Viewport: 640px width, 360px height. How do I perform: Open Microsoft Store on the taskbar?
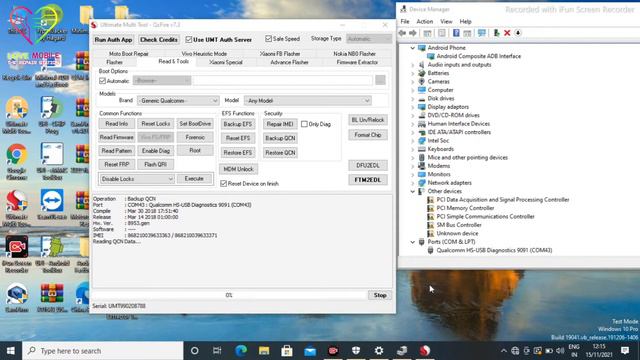(x=287, y=351)
